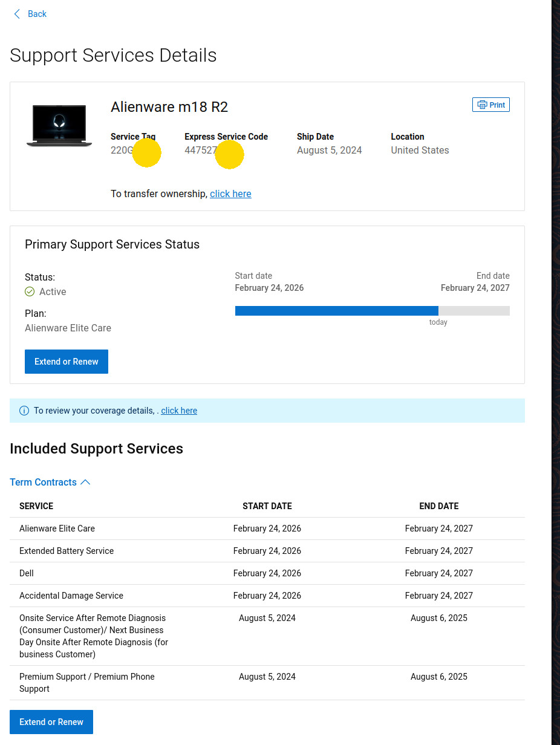
Task: Select the Onsite Service After Remote Diagnosis row
Action: tap(267, 636)
